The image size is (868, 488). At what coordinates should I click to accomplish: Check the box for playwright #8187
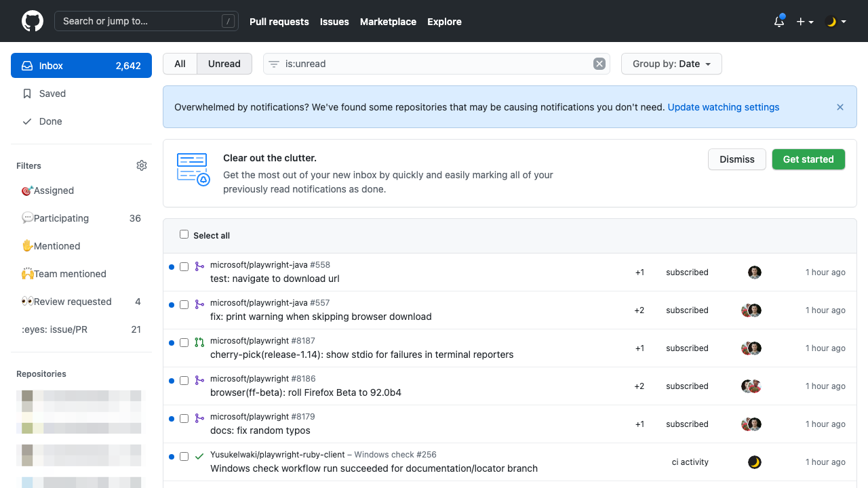[184, 343]
